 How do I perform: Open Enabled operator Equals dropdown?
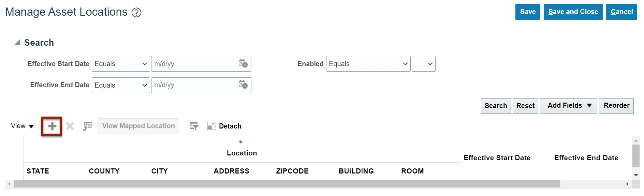click(x=368, y=64)
